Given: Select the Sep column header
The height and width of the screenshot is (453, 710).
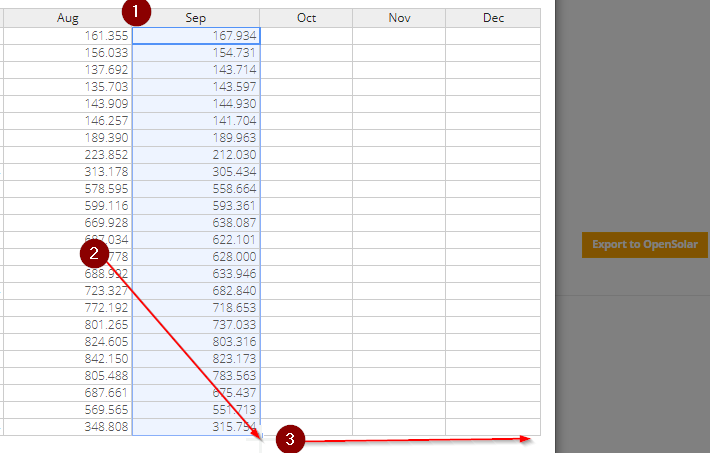Looking at the screenshot, I should (x=196, y=18).
